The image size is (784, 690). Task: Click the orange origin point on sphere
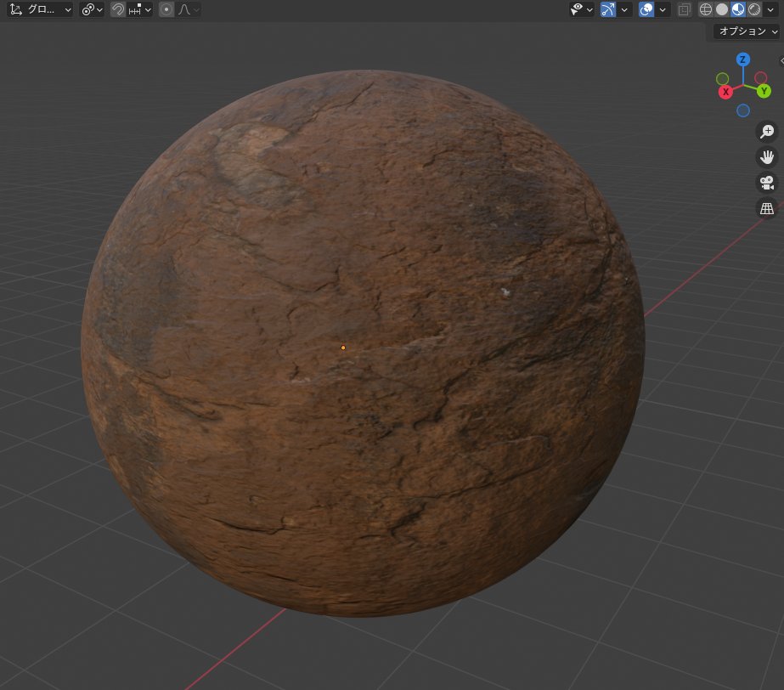(x=343, y=348)
